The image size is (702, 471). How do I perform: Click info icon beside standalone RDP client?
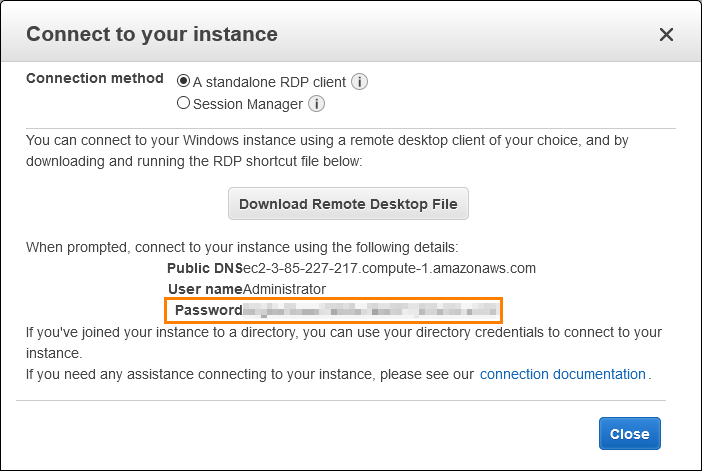coord(359,82)
